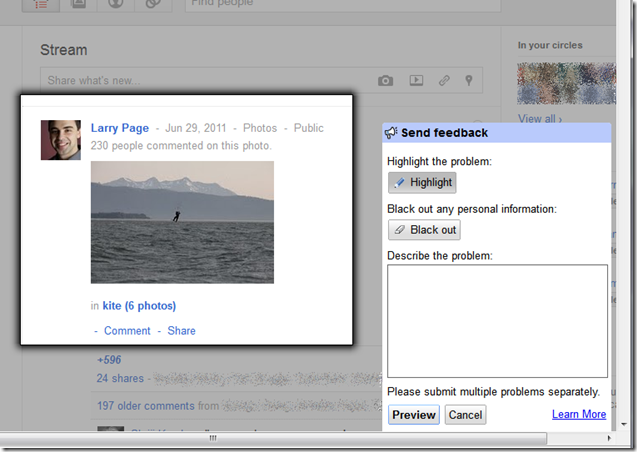
Task: Open the Circles icon in top navigation
Action: 153,4
